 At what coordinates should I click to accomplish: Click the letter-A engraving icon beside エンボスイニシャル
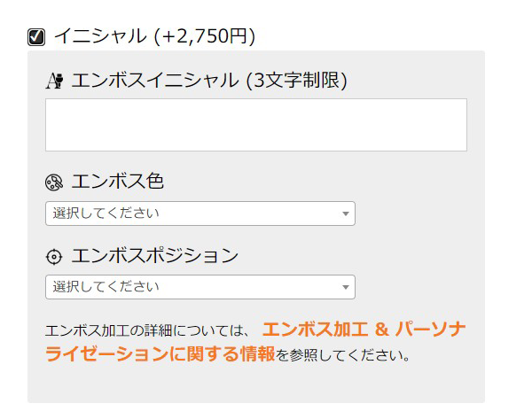tap(54, 81)
